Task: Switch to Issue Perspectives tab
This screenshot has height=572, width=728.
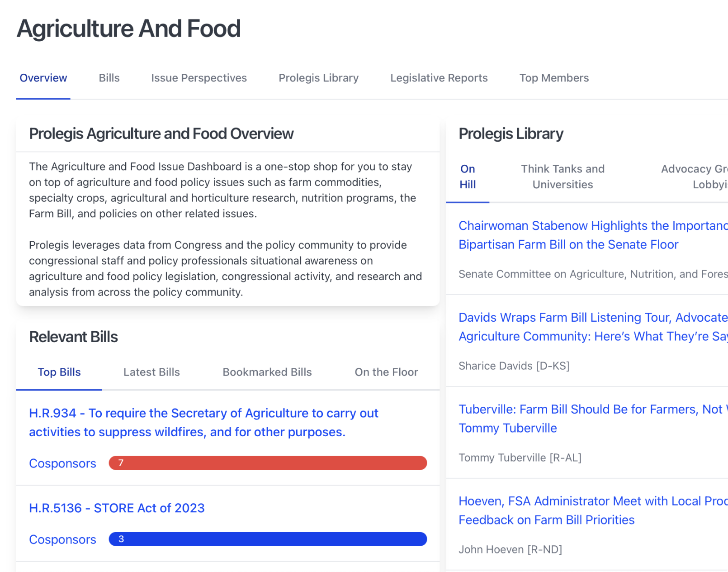Action: tap(199, 78)
